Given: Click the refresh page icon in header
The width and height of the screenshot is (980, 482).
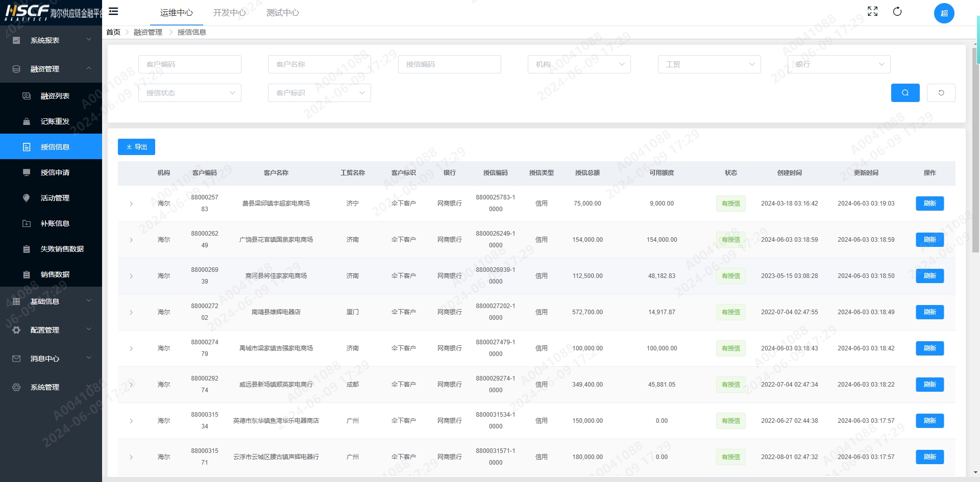Looking at the screenshot, I should point(897,11).
